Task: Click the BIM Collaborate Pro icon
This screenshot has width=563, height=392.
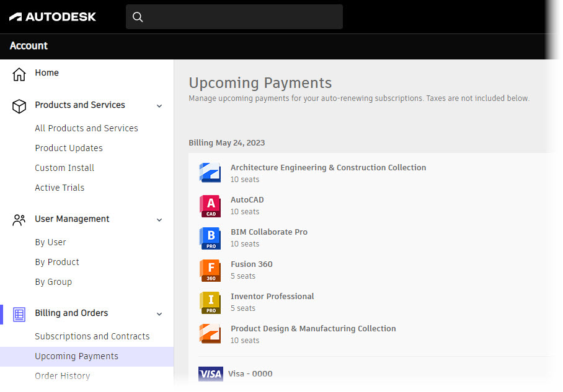Action: (x=210, y=237)
